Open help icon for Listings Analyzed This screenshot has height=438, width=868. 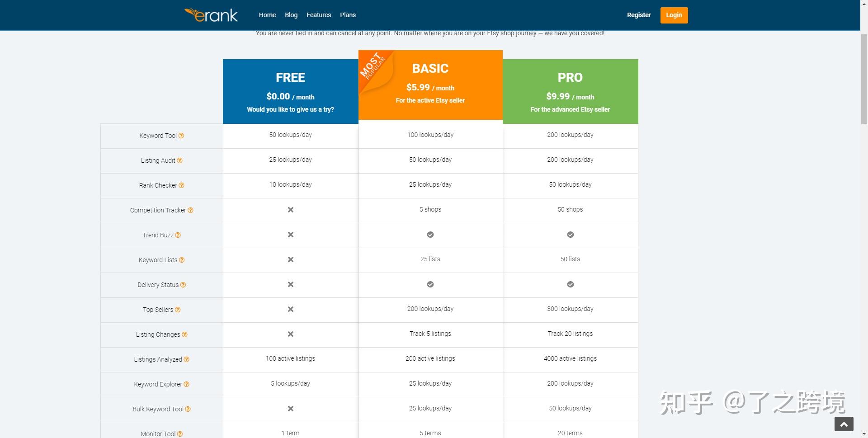[186, 359]
